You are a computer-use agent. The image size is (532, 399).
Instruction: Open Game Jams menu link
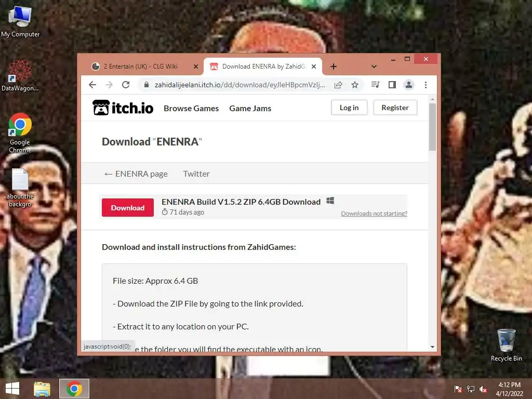pyautogui.click(x=250, y=108)
